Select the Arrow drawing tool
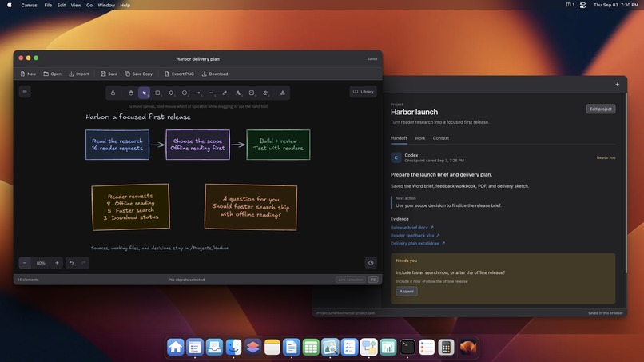Viewport: 644px width, 362px height. click(198, 93)
